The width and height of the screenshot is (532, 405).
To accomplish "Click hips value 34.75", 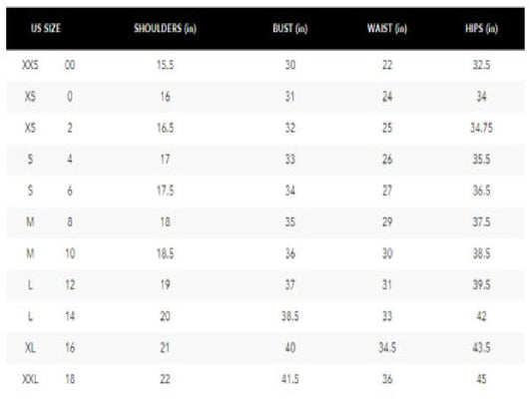I will coord(481,128).
